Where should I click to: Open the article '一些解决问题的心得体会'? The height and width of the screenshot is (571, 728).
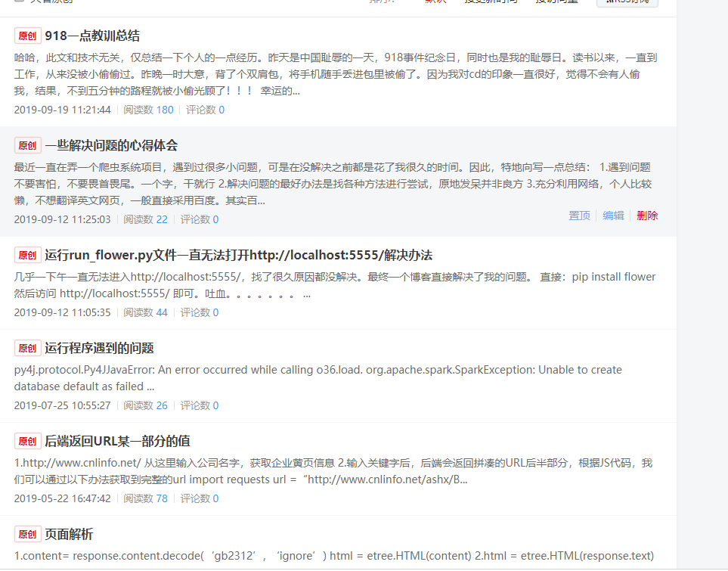pyautogui.click(x=111, y=145)
